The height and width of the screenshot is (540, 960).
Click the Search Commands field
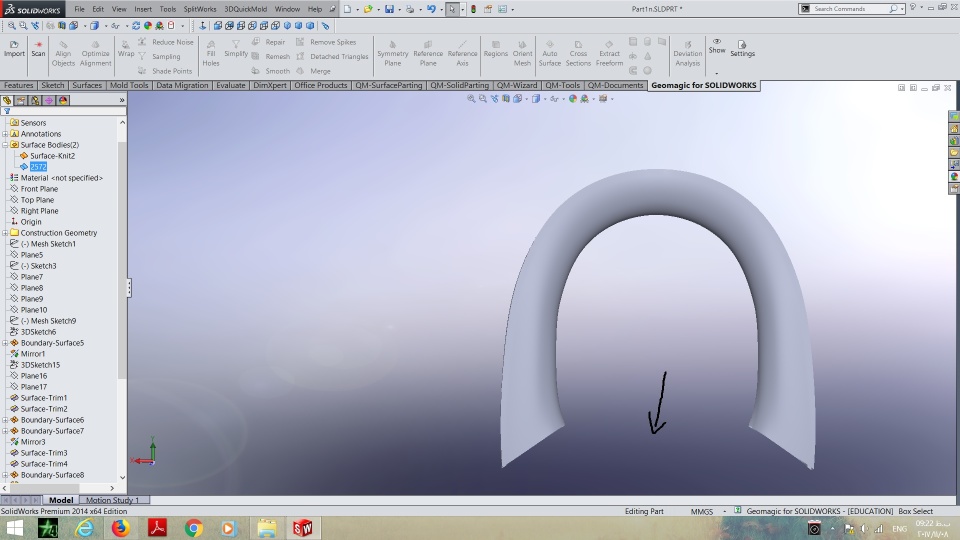(x=850, y=9)
